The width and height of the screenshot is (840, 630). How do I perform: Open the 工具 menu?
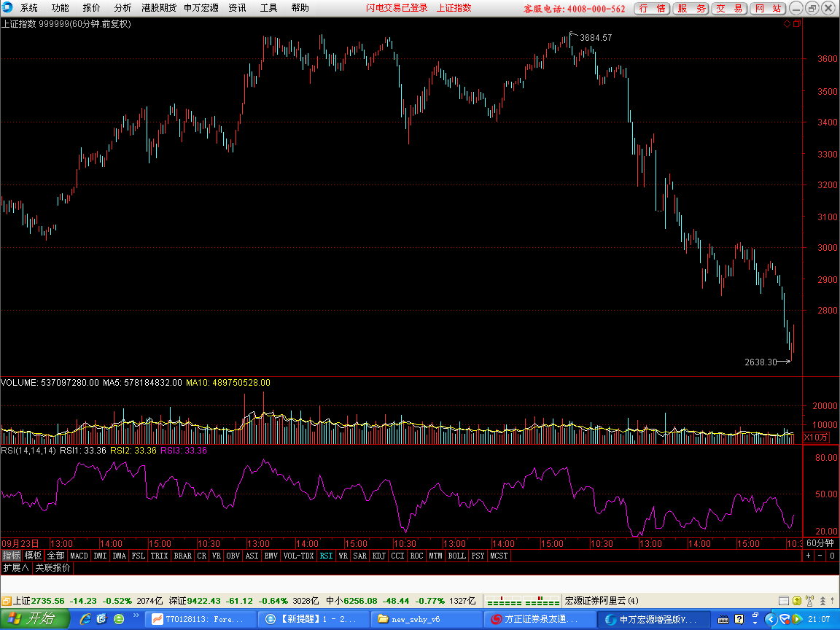268,8
